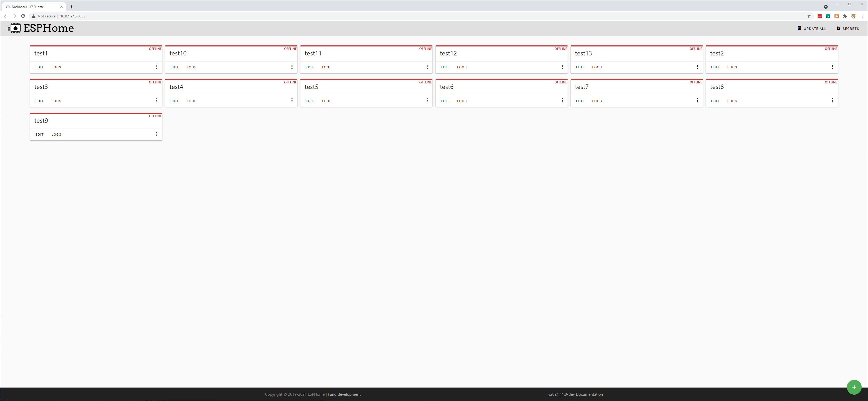
Task: Click the ESPHome logo icon
Action: [14, 28]
